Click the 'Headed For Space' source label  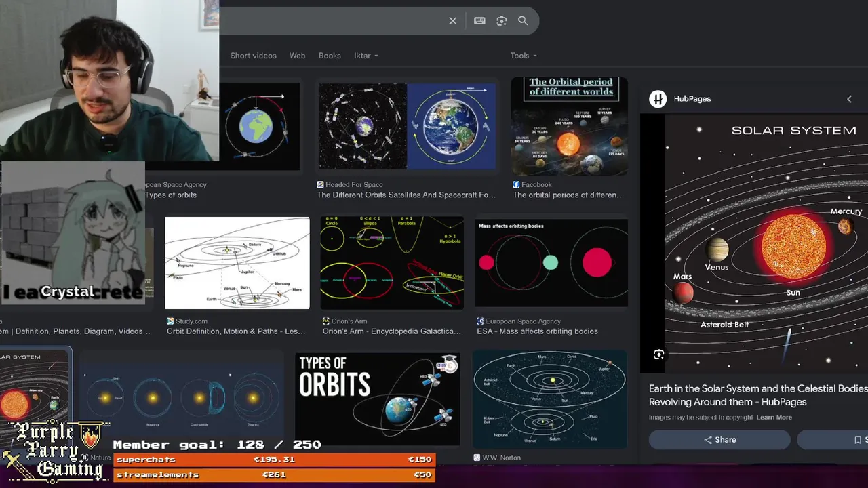pos(354,184)
